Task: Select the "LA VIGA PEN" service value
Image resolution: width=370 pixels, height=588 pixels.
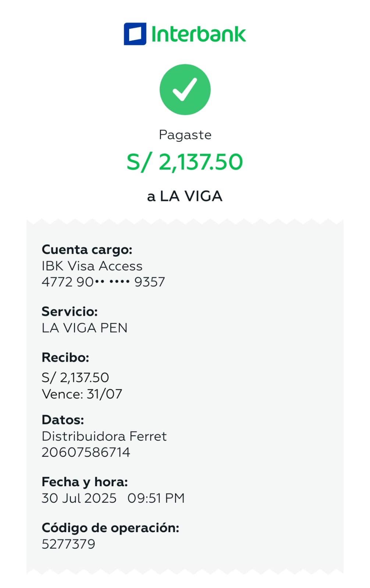Action: [85, 328]
